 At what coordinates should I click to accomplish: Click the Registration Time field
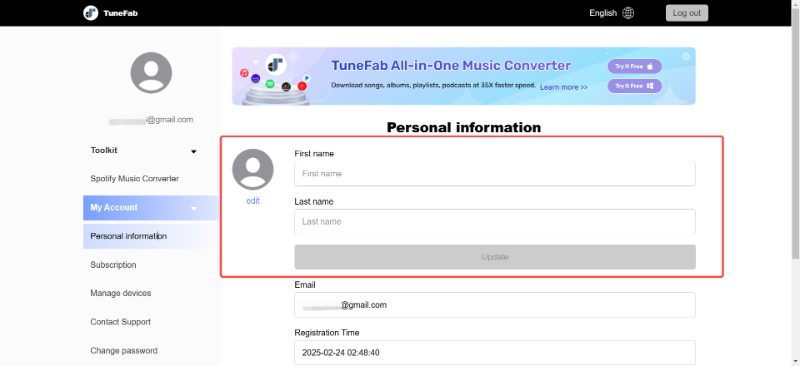tap(495, 352)
